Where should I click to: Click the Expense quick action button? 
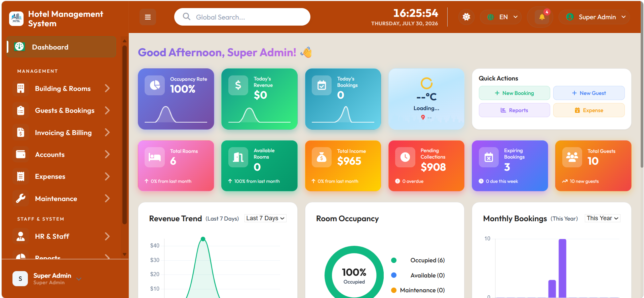click(589, 110)
